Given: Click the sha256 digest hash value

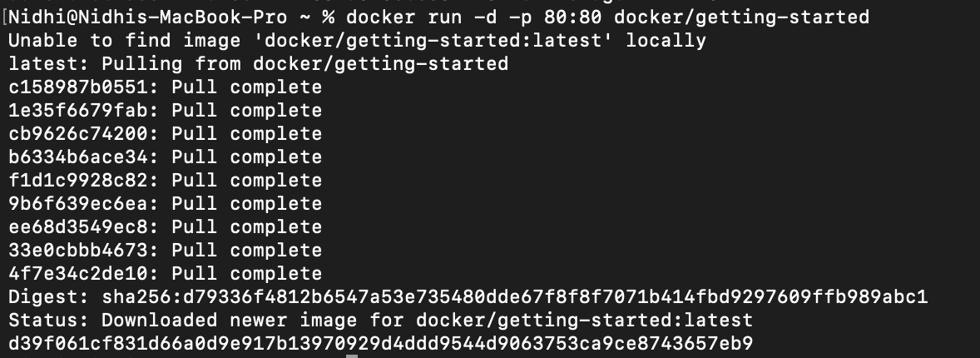Looking at the screenshot, I should (514, 297).
